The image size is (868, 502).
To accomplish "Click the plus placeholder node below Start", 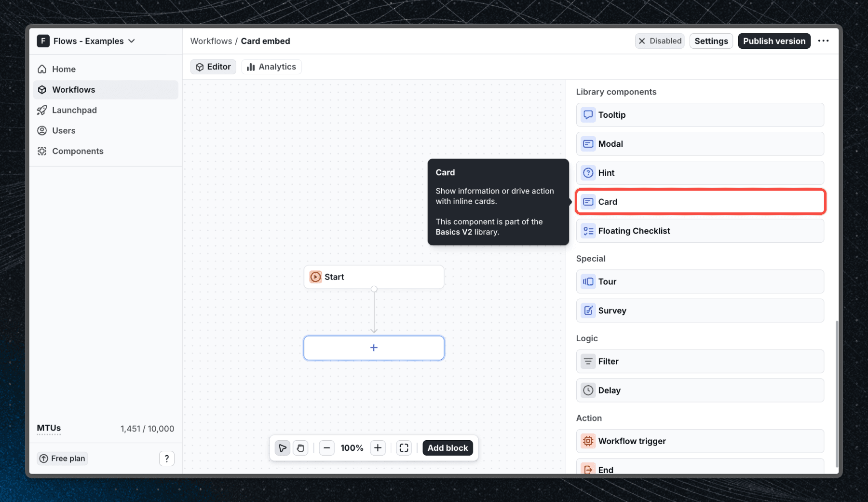I will [374, 348].
